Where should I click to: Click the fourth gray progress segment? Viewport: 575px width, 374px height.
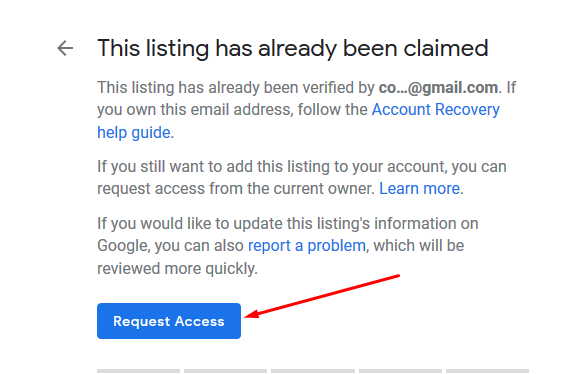point(400,371)
